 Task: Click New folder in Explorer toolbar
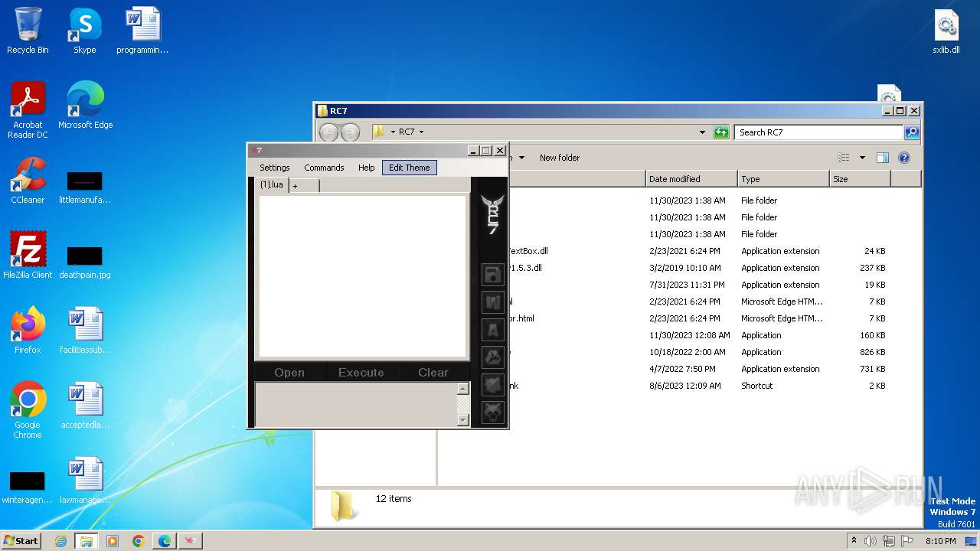pyautogui.click(x=560, y=158)
